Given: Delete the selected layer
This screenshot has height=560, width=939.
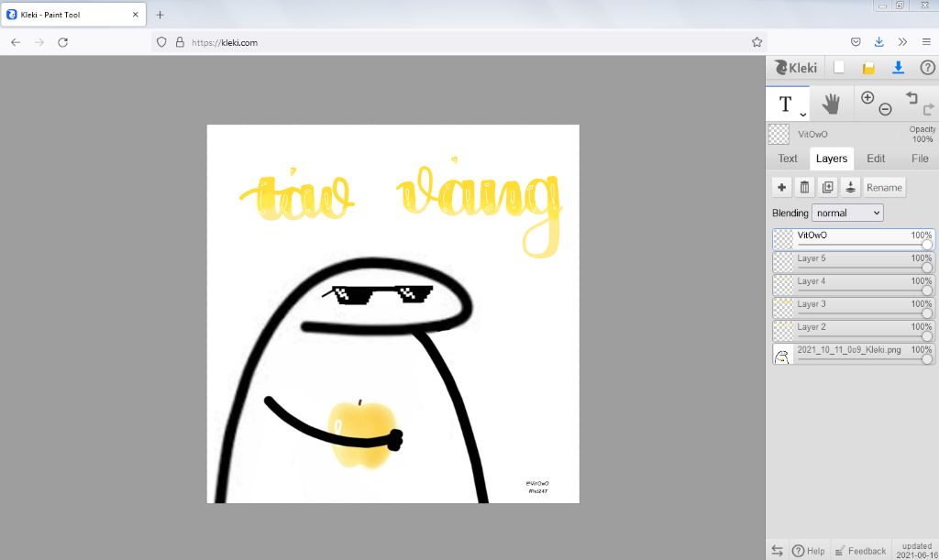Looking at the screenshot, I should (804, 187).
